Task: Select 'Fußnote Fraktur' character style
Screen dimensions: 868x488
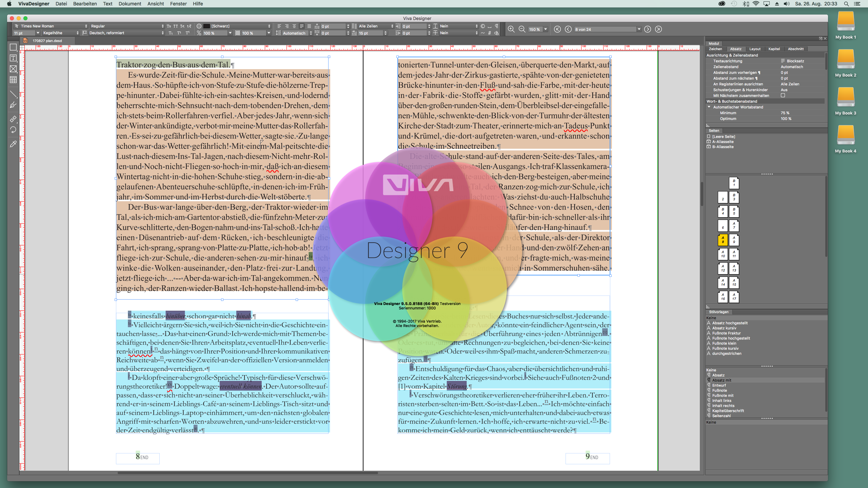Action: pyautogui.click(x=726, y=333)
